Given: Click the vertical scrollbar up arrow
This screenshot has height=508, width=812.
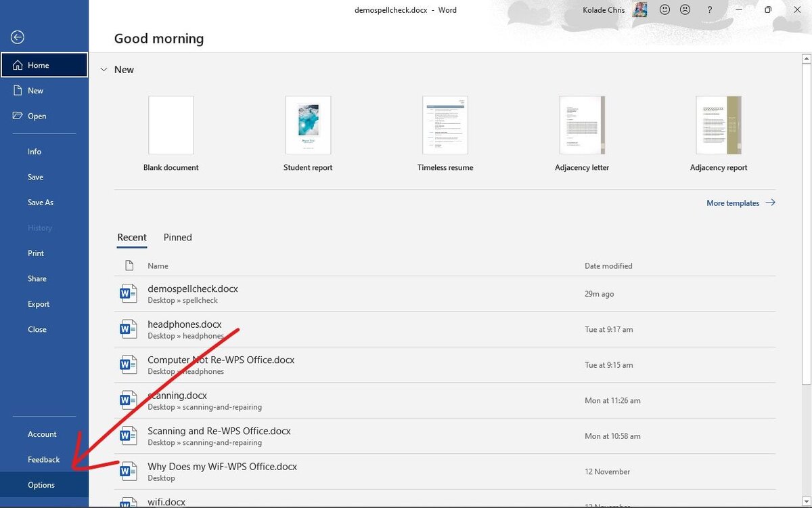Looking at the screenshot, I should pyautogui.click(x=806, y=60).
